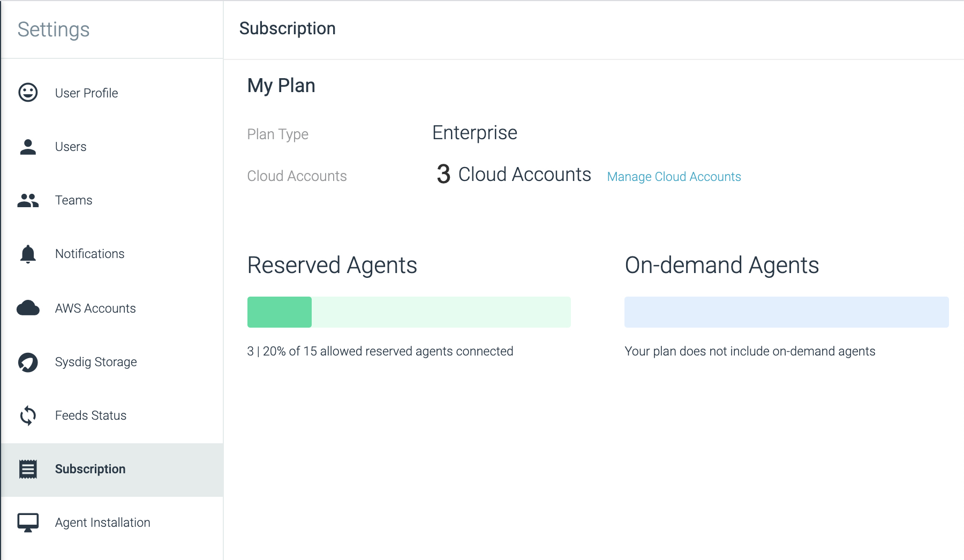Click the On-demand Agents usage bar
964x560 pixels.
click(786, 312)
